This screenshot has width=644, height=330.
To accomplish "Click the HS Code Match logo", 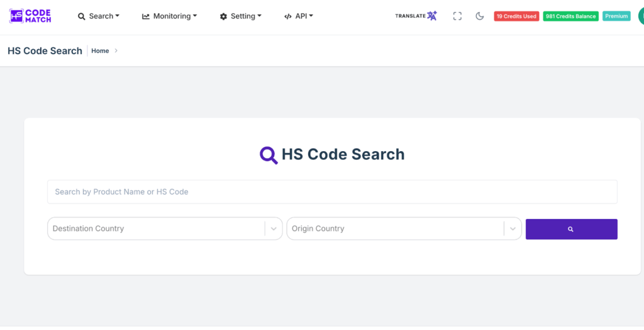I will 30,16.
